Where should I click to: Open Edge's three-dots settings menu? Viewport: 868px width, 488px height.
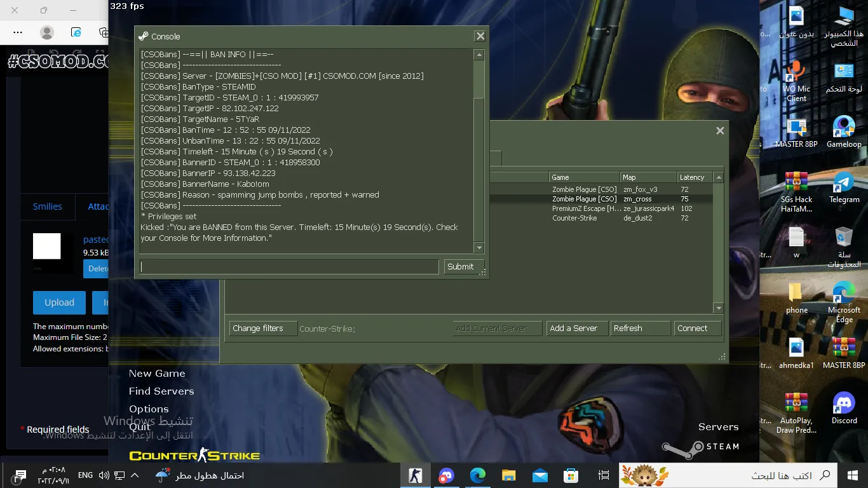point(18,32)
